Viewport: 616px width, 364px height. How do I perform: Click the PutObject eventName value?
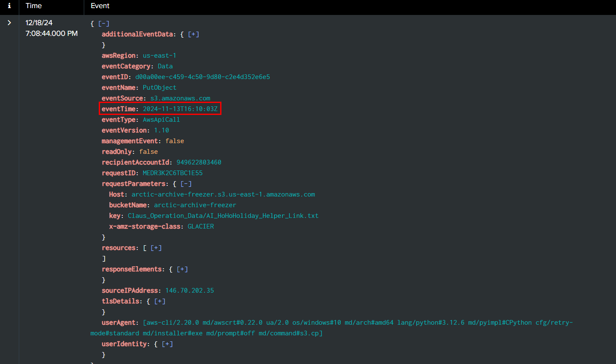[x=159, y=88]
